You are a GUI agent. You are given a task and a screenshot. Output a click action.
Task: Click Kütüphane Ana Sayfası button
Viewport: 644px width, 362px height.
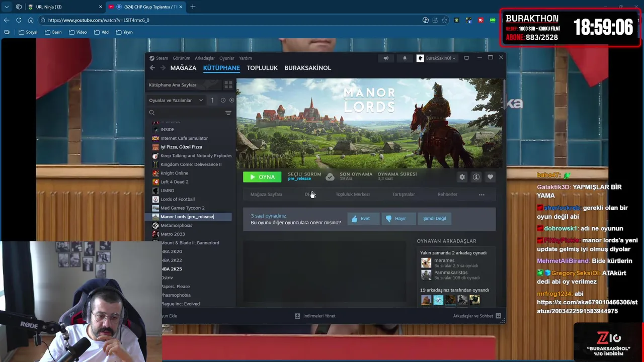click(183, 85)
